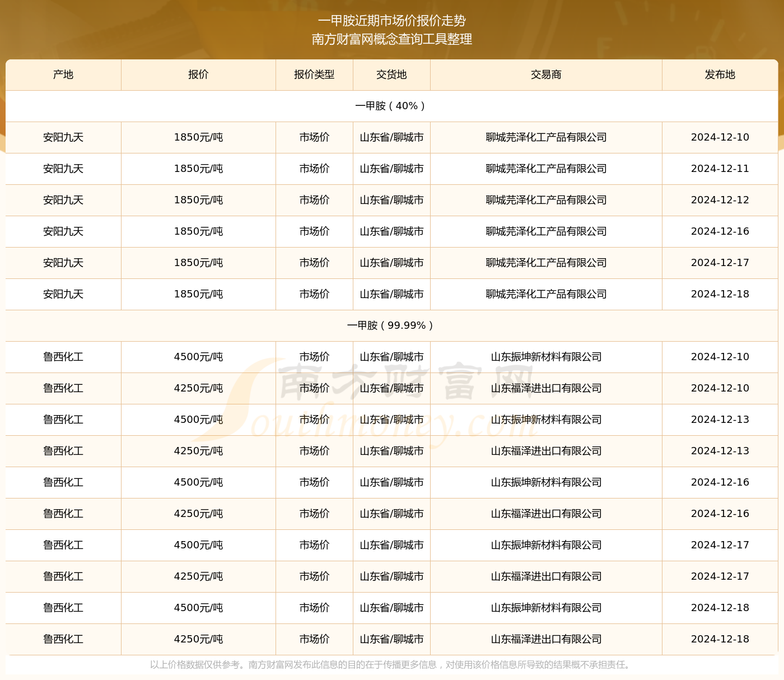Click 山东省/聊城市 in the 4500元/吨 2024-12-18 row
This screenshot has width=784, height=680.
391,608
